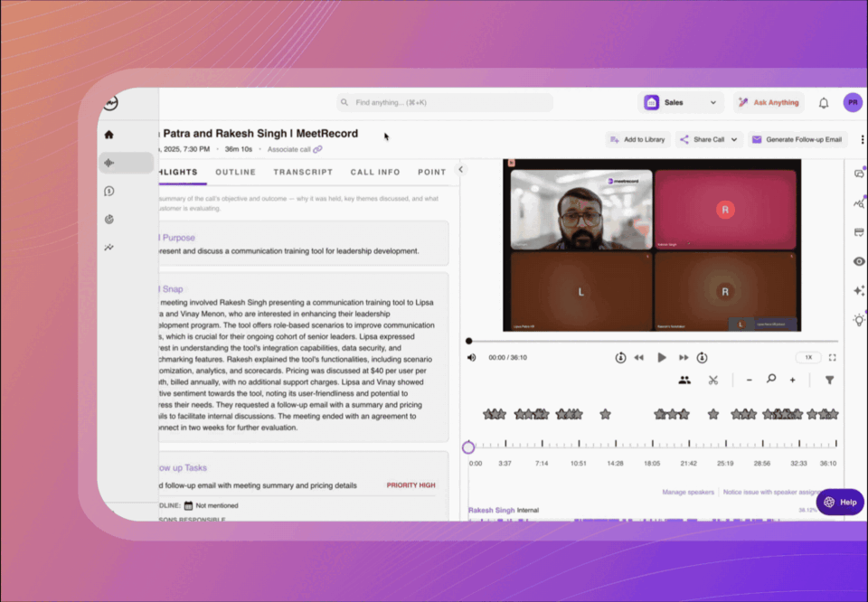Click the Rakesh Singh speaker name
The width and height of the screenshot is (868, 602).
pos(492,510)
